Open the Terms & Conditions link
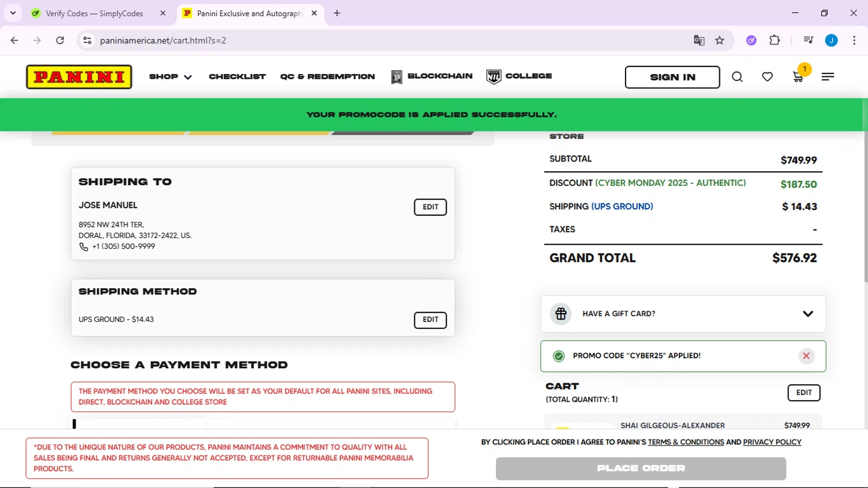The height and width of the screenshot is (488, 868). [686, 442]
